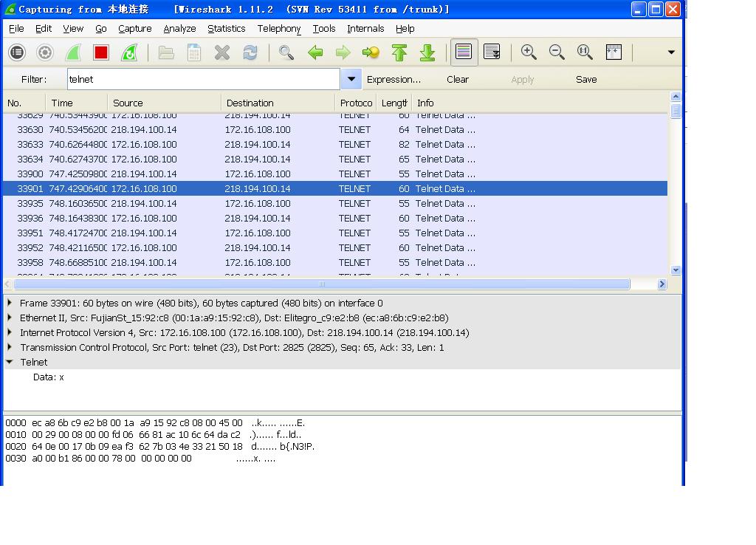Click the resize all columns icon
Viewport: 756px width, 545px height.
pyautogui.click(x=614, y=52)
